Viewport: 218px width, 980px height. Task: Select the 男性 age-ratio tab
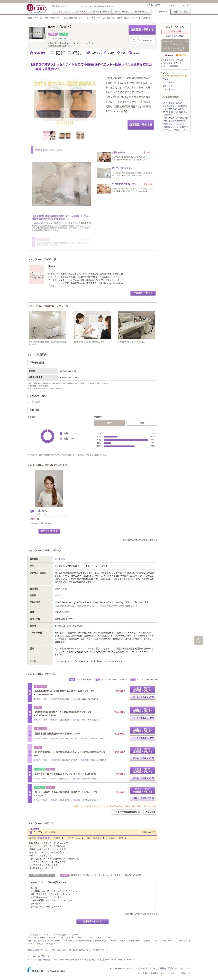142,423
